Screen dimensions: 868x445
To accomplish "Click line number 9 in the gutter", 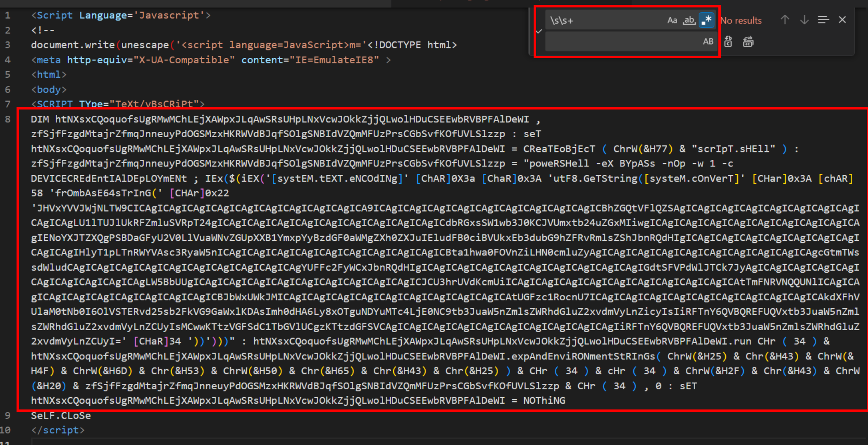I will tap(7, 415).
